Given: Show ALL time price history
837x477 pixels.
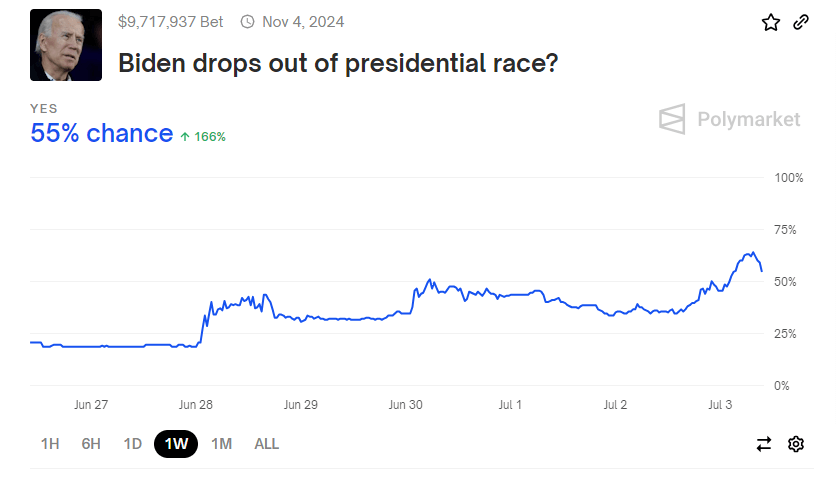Looking at the screenshot, I should point(266,444).
